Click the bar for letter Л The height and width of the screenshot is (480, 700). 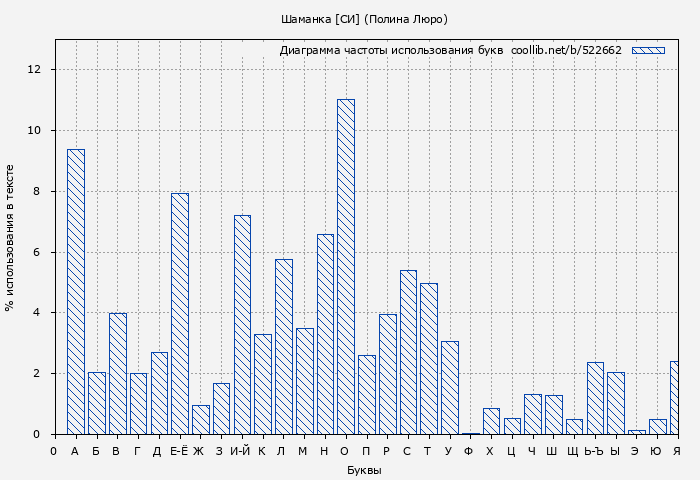(x=284, y=347)
